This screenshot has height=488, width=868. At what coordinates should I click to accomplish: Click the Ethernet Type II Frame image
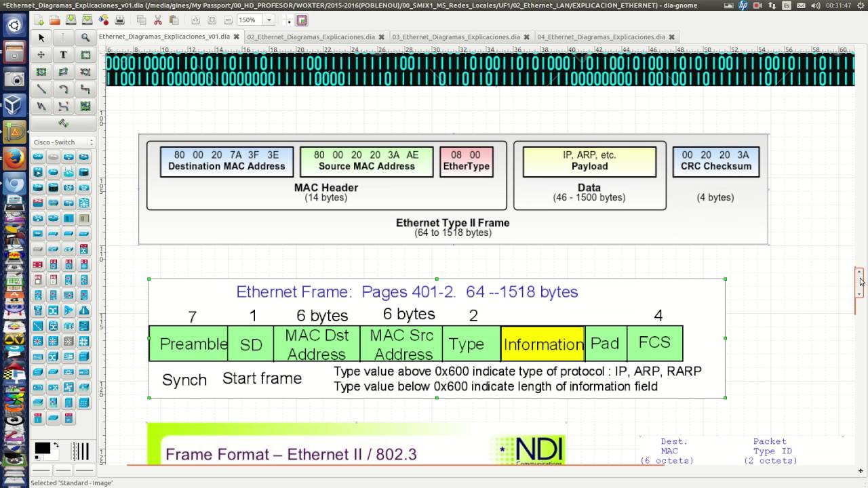(453, 189)
